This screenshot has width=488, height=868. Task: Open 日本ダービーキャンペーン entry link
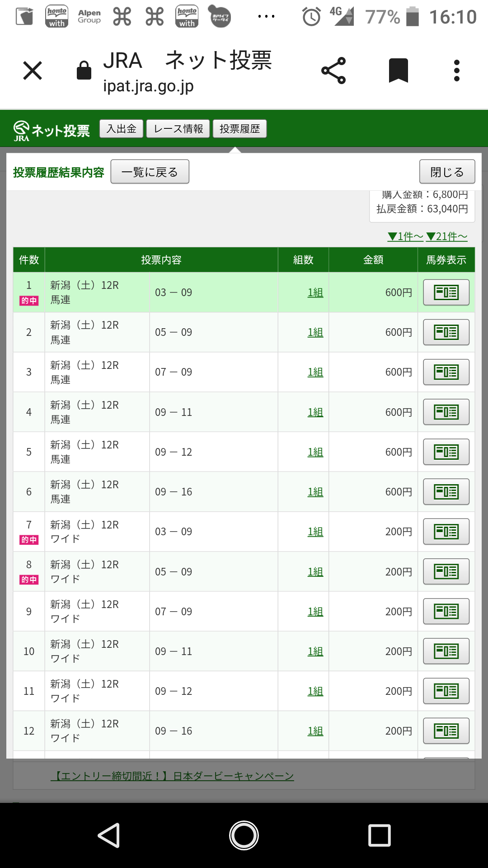[x=172, y=776]
